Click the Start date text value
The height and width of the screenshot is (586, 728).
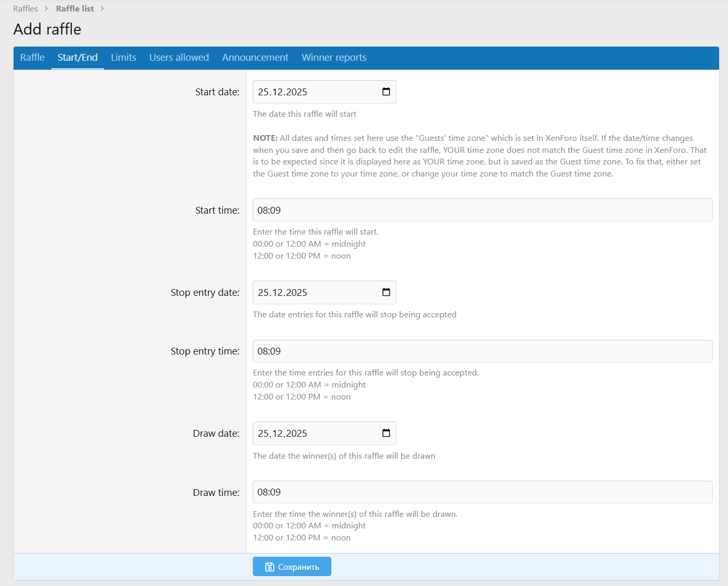[283, 92]
